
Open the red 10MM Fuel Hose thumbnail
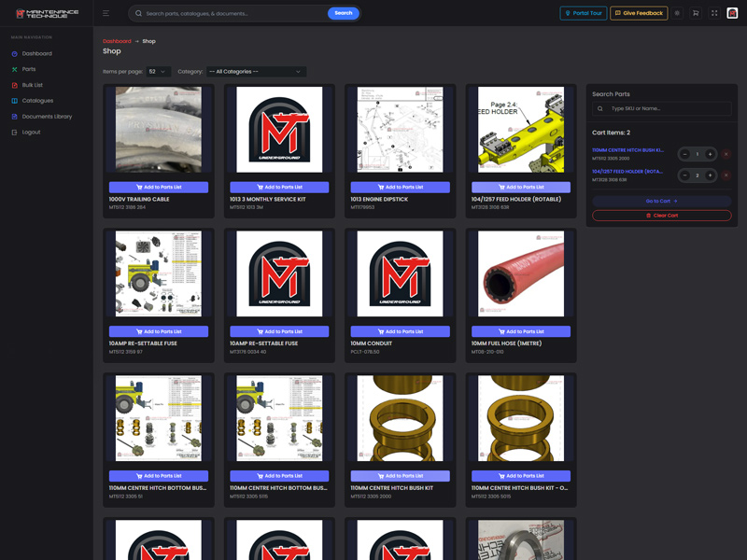click(521, 273)
